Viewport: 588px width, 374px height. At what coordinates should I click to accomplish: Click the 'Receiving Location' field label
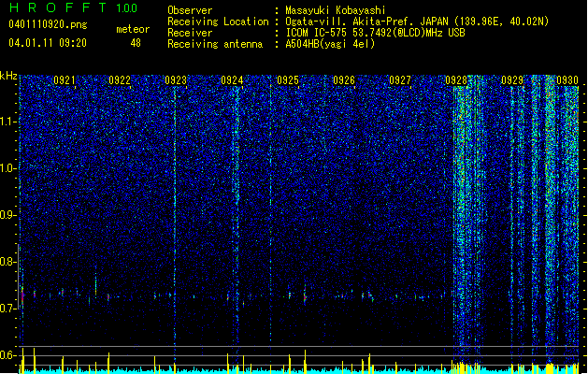point(218,22)
